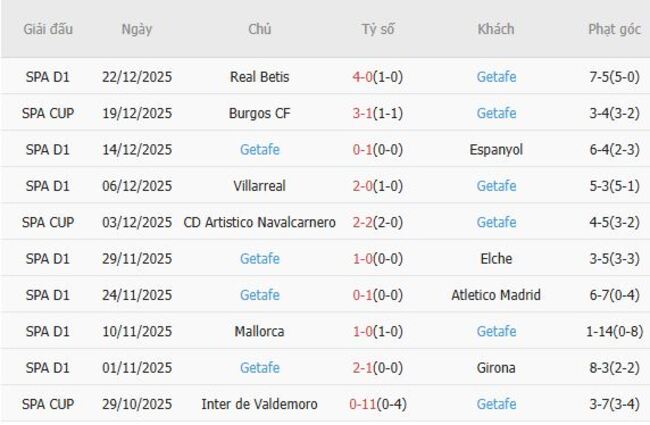Click Getafe in the Inter de Valdemoro row
This screenshot has height=425, width=650.
point(496,404)
